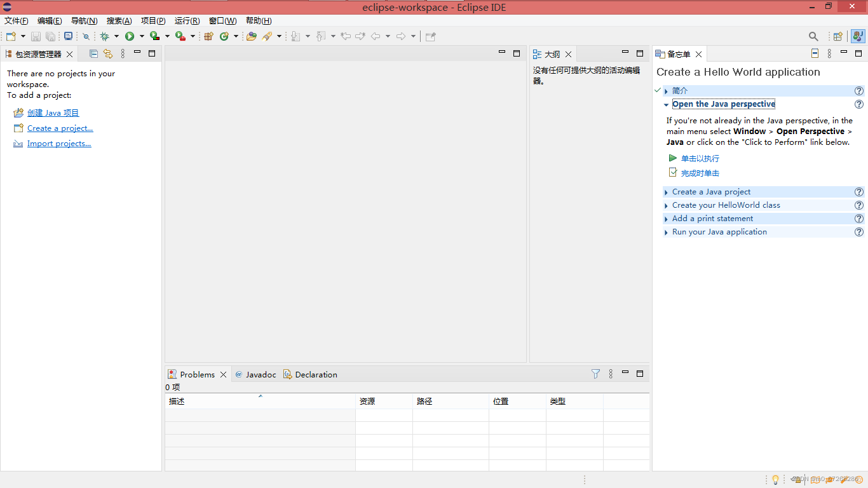This screenshot has width=868, height=488.
Task: Open the 文件(F) menu
Action: (x=17, y=21)
